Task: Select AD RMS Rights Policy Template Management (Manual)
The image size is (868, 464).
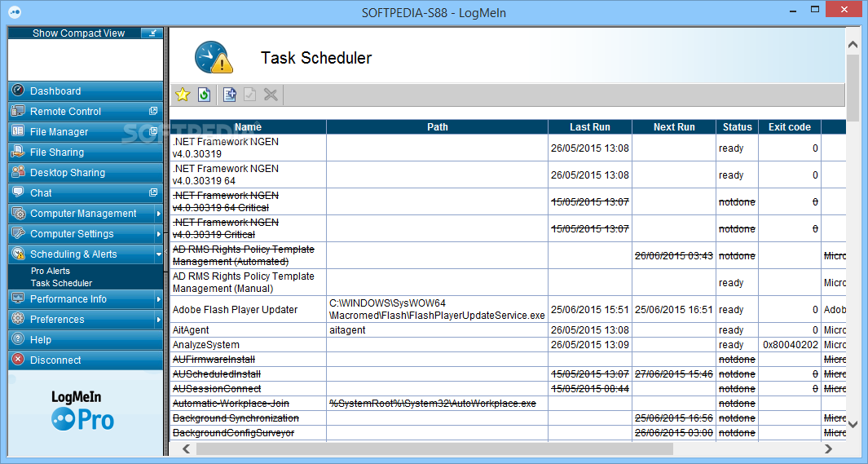Action: click(244, 282)
